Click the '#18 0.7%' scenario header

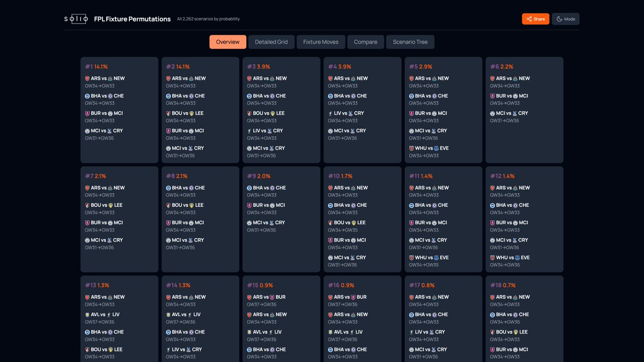pos(503,285)
